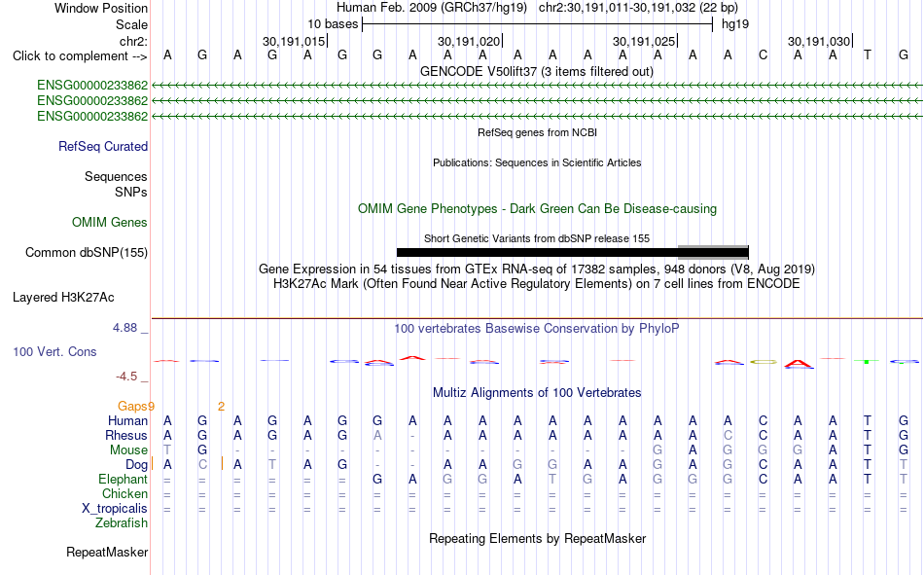This screenshot has height=575, width=924.
Task: Click the 30,191,025 ruler position
Action: [x=644, y=41]
